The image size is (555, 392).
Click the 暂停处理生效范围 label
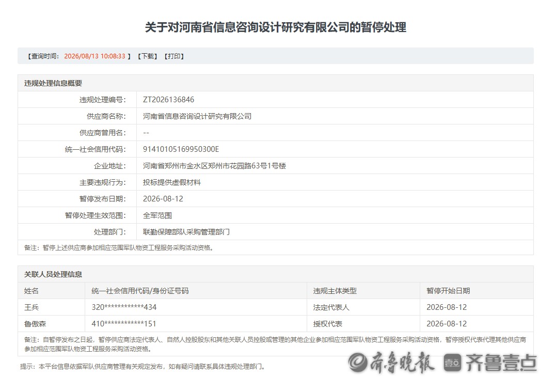(95, 215)
